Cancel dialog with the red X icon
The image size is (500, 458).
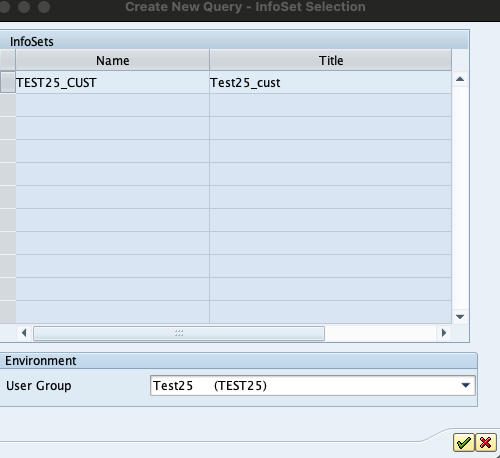tap(486, 443)
